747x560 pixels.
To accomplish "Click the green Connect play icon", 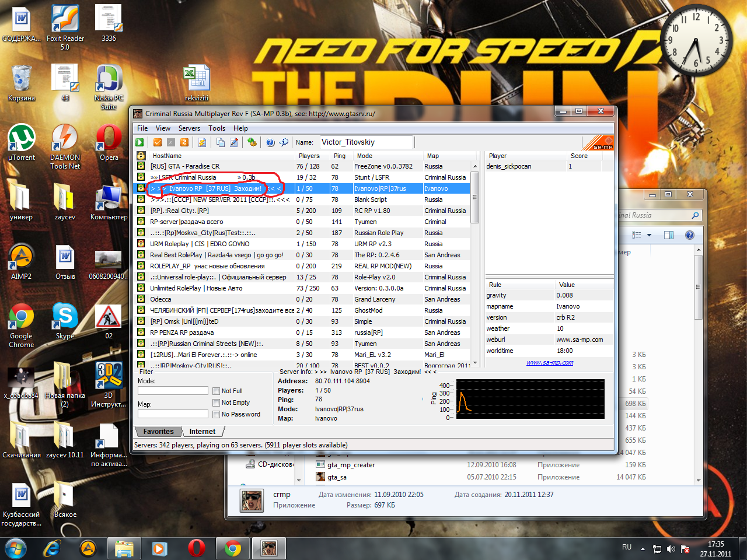I will pyautogui.click(x=139, y=142).
